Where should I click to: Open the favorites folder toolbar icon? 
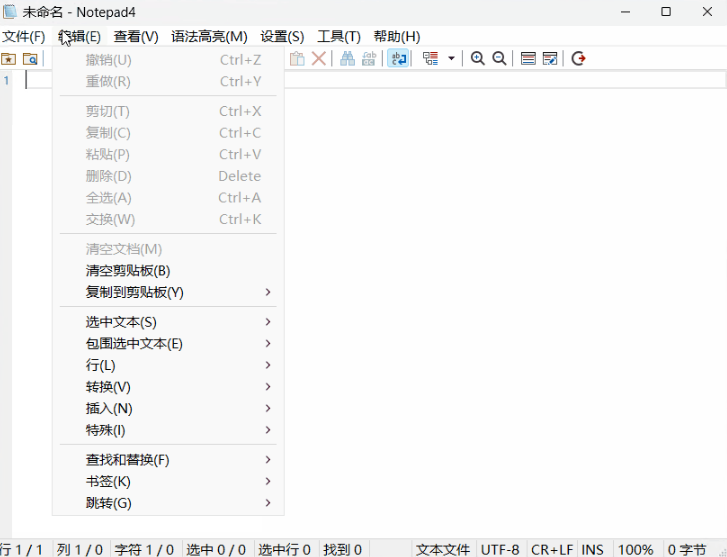pyautogui.click(x=8, y=59)
